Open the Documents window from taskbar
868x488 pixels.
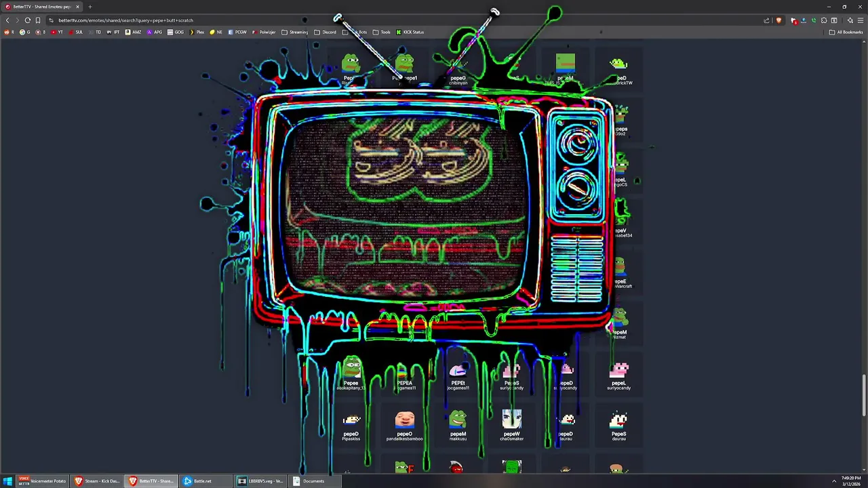(x=315, y=481)
